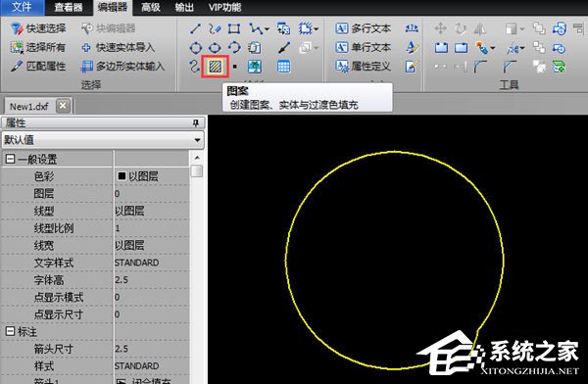
Task: Pin the 属性 properties panel
Action: click(196, 123)
